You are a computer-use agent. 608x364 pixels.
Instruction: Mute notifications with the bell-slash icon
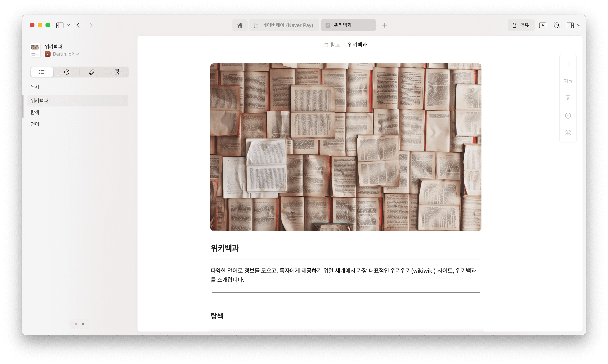(x=556, y=25)
